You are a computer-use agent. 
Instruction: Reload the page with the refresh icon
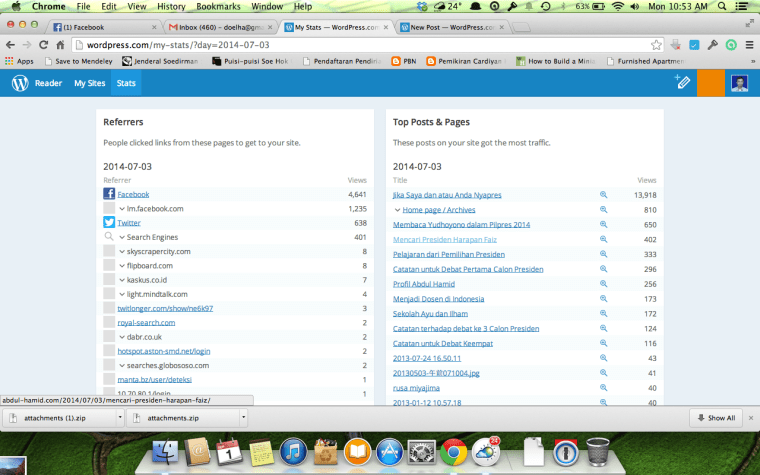[43, 45]
